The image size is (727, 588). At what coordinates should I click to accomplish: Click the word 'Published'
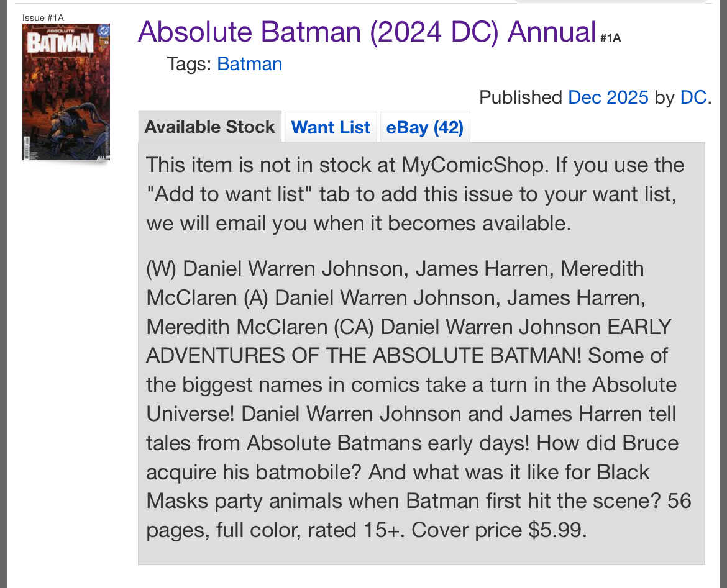click(521, 97)
